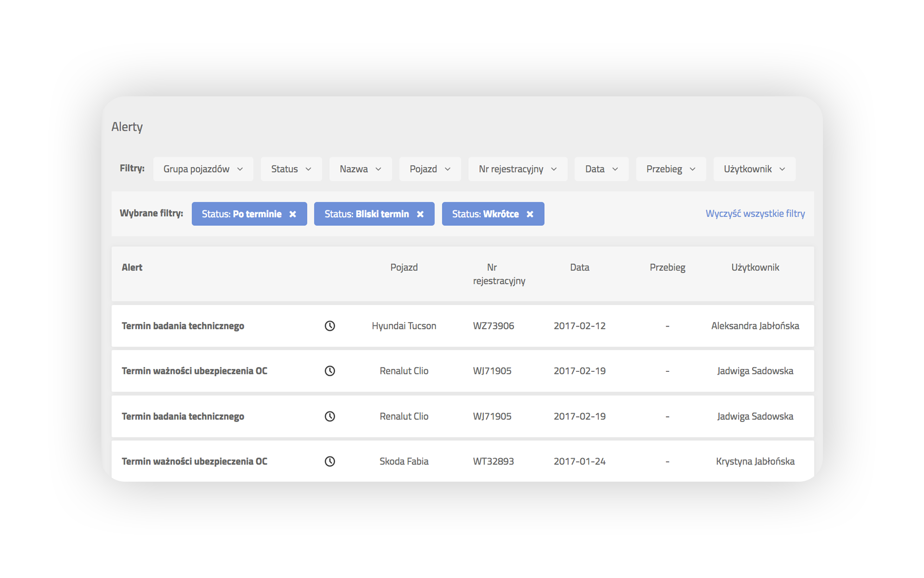Image resolution: width=924 pixels, height=578 pixels.
Task: Expand the Pojazd filter dropdown
Action: point(430,169)
